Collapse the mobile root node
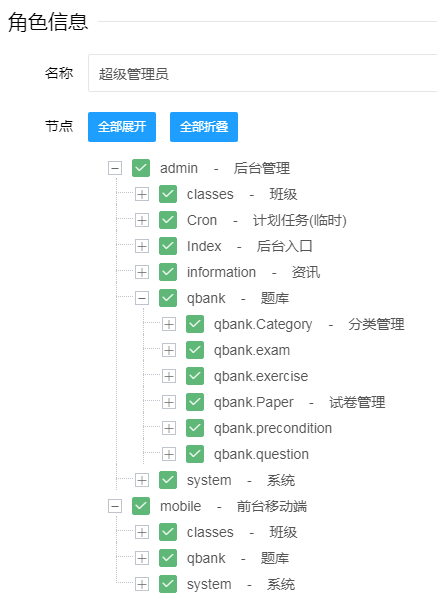Image resolution: width=437 pixels, height=614 pixels. tap(115, 506)
